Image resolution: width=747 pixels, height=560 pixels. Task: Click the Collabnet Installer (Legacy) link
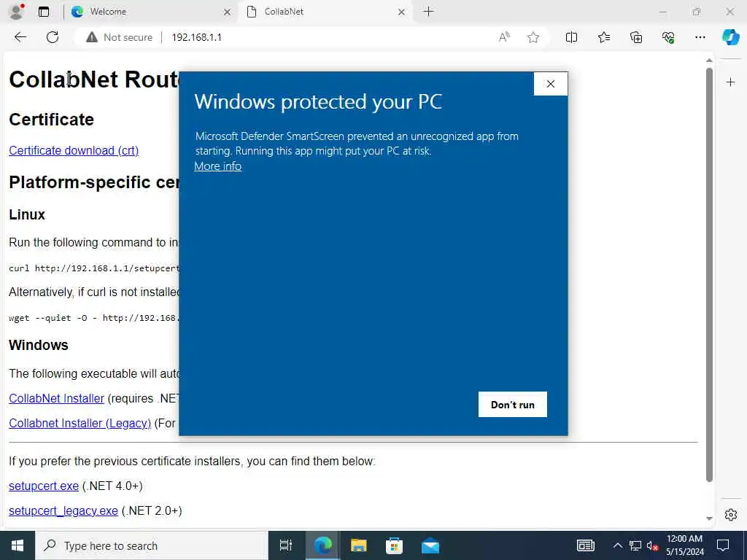coord(80,424)
